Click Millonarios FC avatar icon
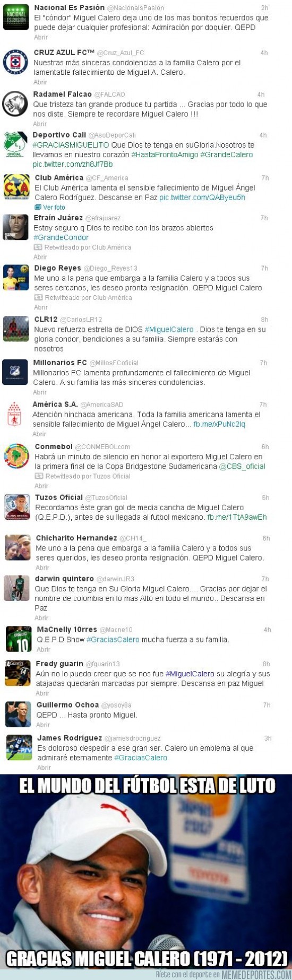The width and height of the screenshot is (292, 980). 15,372
